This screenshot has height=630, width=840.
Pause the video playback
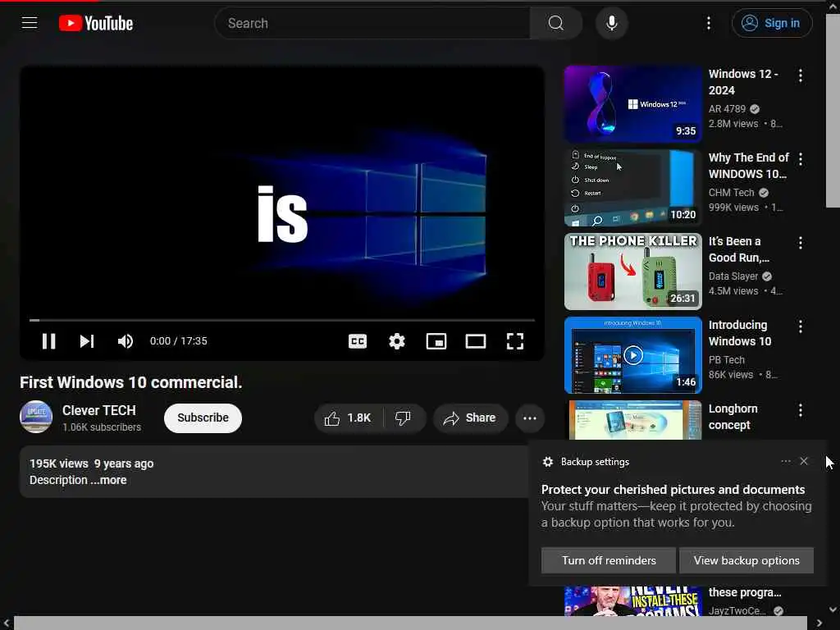[48, 341]
